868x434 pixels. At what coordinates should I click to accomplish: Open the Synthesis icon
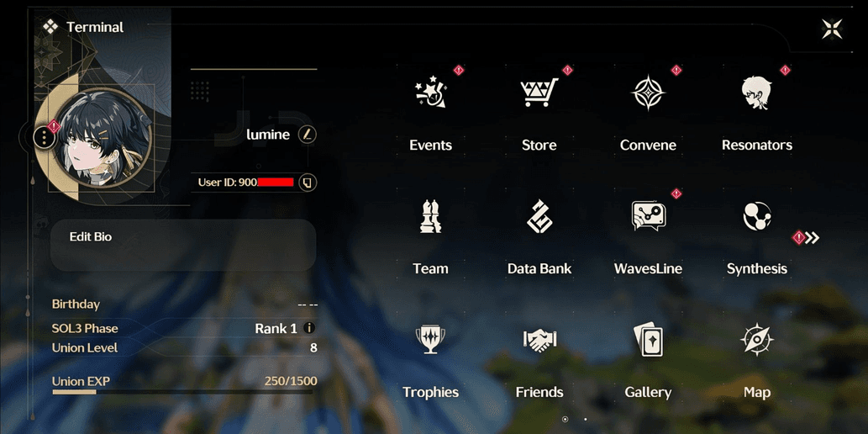click(x=757, y=216)
